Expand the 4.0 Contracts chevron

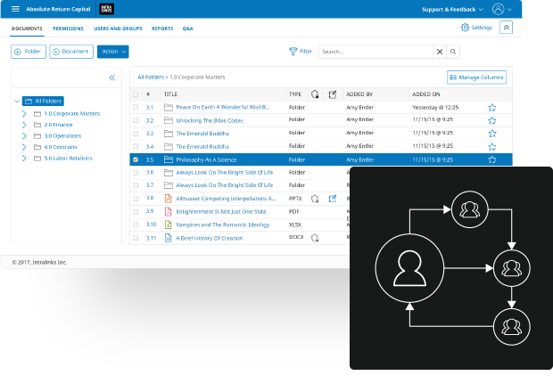click(24, 147)
